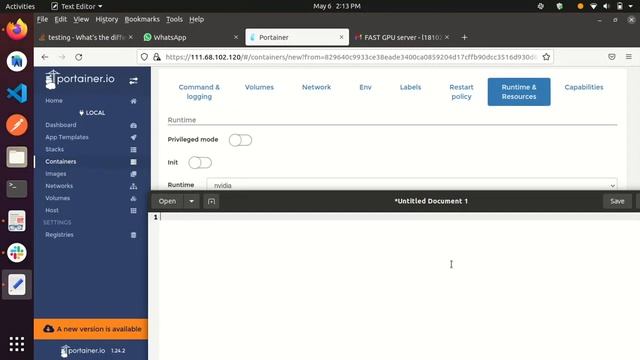Save the Untitled Document

[617, 201]
